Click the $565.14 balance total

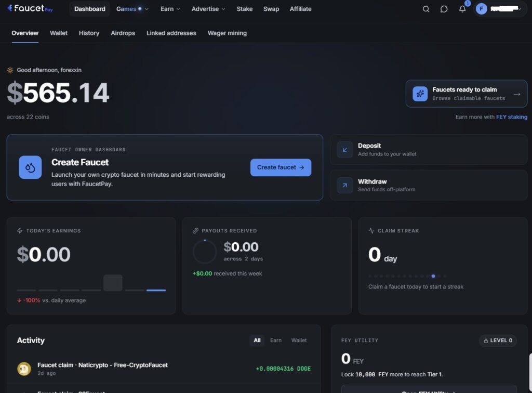[x=58, y=93]
